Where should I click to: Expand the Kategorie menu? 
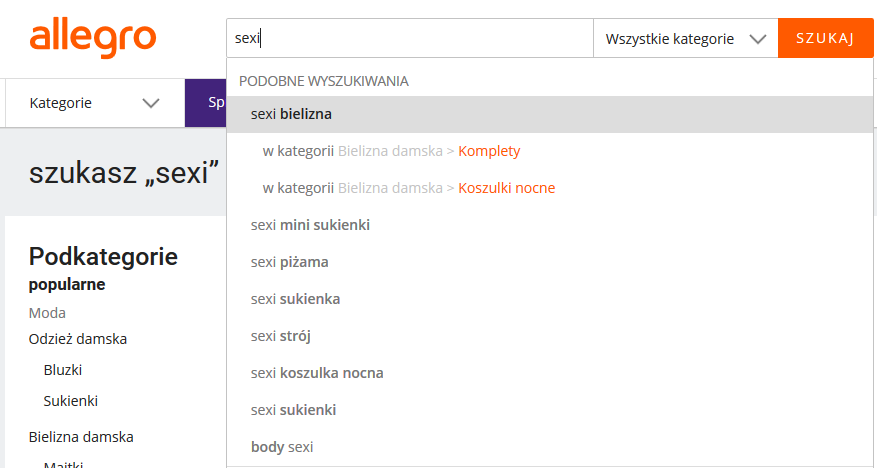(95, 103)
